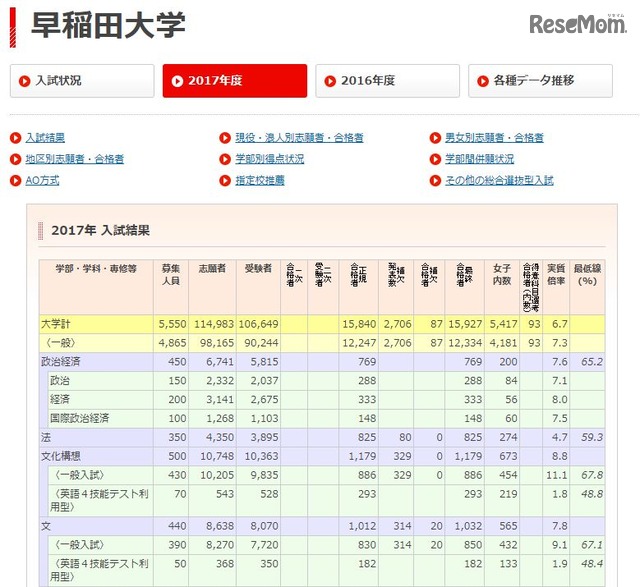
Task: Open the 地区別志願者・合格者 link
Action: (x=74, y=159)
